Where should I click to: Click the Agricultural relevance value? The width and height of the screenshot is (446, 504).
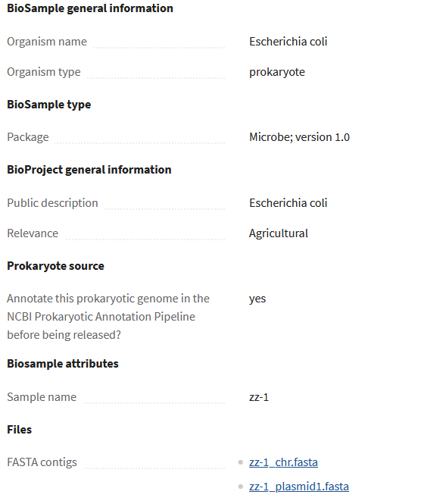coord(279,233)
